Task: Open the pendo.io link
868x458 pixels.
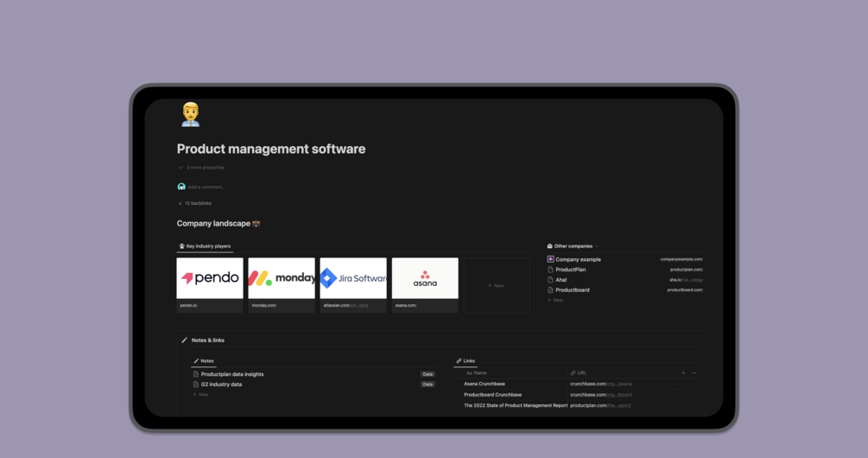Action: pos(188,305)
